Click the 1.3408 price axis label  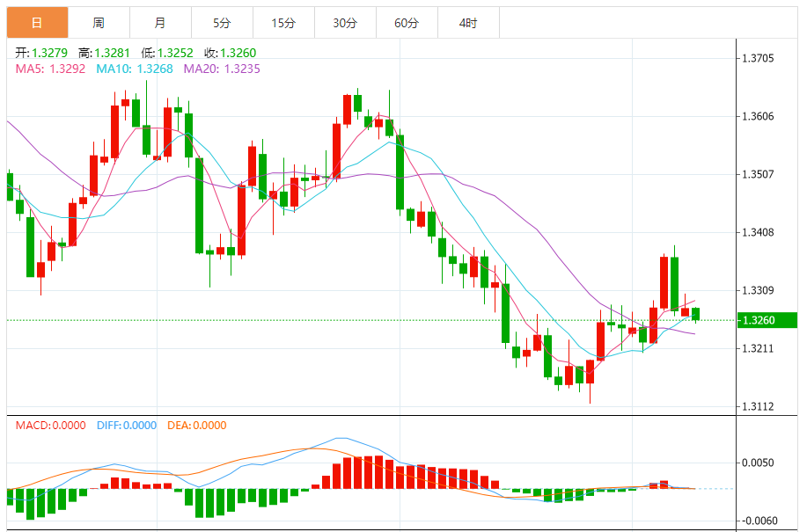pyautogui.click(x=758, y=232)
